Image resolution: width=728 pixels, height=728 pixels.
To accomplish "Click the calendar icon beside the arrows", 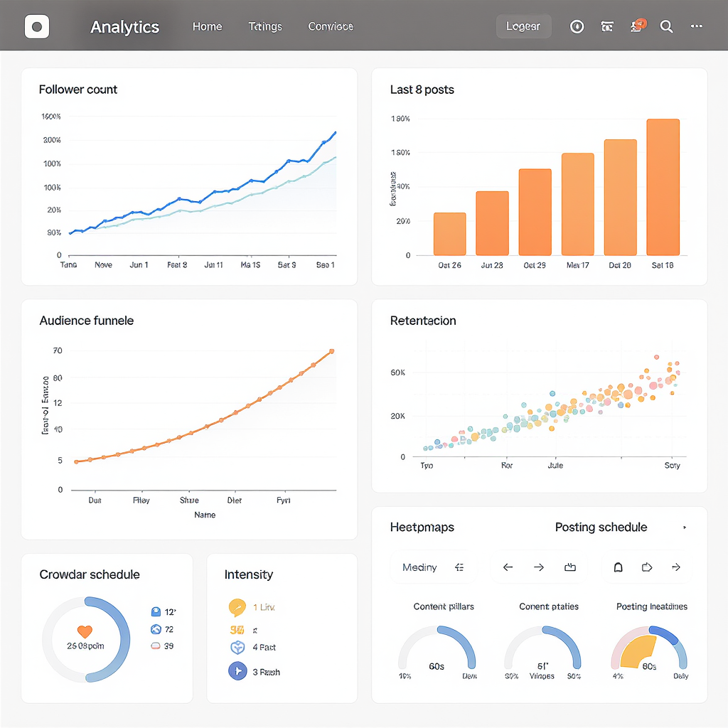I will click(x=570, y=567).
